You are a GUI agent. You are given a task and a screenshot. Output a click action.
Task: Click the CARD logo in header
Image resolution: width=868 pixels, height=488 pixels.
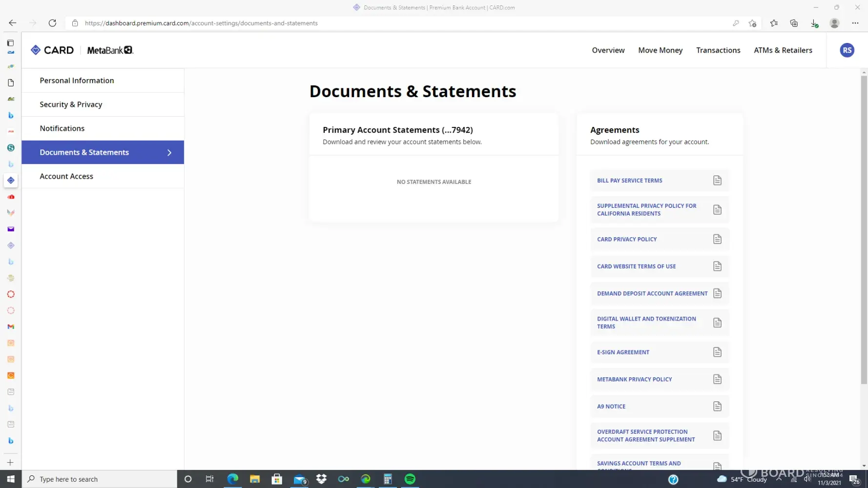pyautogui.click(x=52, y=50)
